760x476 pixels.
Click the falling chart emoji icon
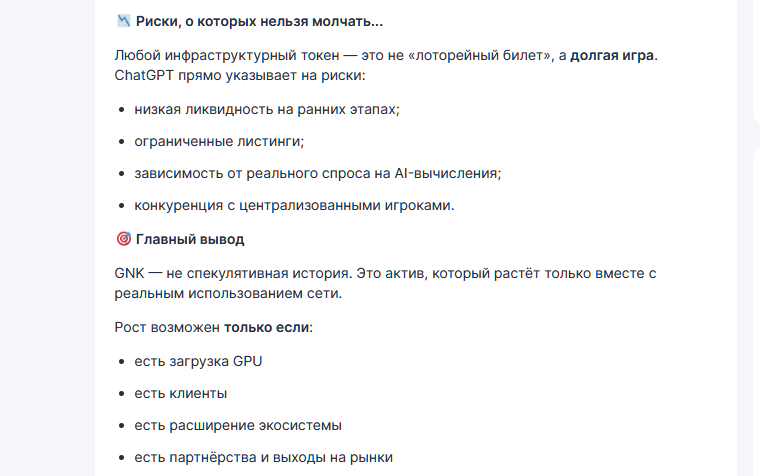coord(124,21)
